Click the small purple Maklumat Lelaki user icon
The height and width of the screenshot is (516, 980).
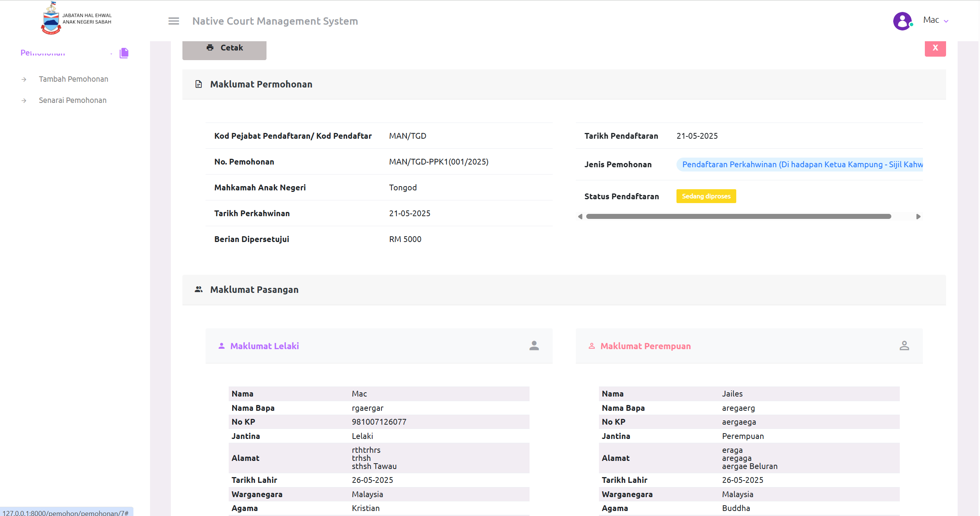(x=221, y=346)
